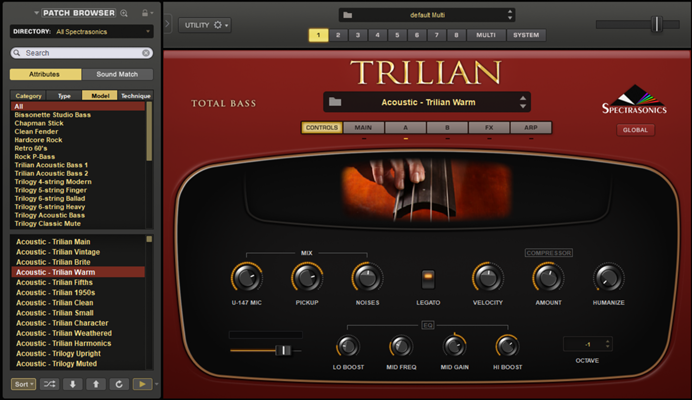
Task: Clear the search field with the X icon
Action: tap(146, 52)
